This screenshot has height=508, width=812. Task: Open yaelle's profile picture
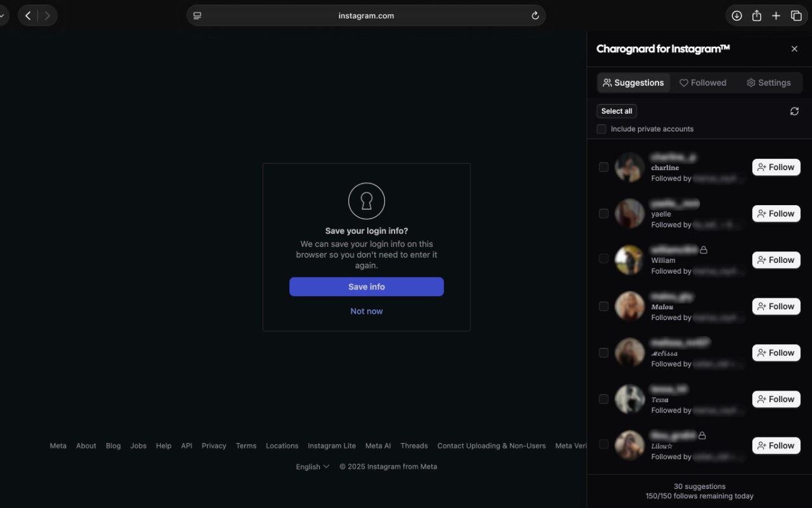pyautogui.click(x=630, y=213)
